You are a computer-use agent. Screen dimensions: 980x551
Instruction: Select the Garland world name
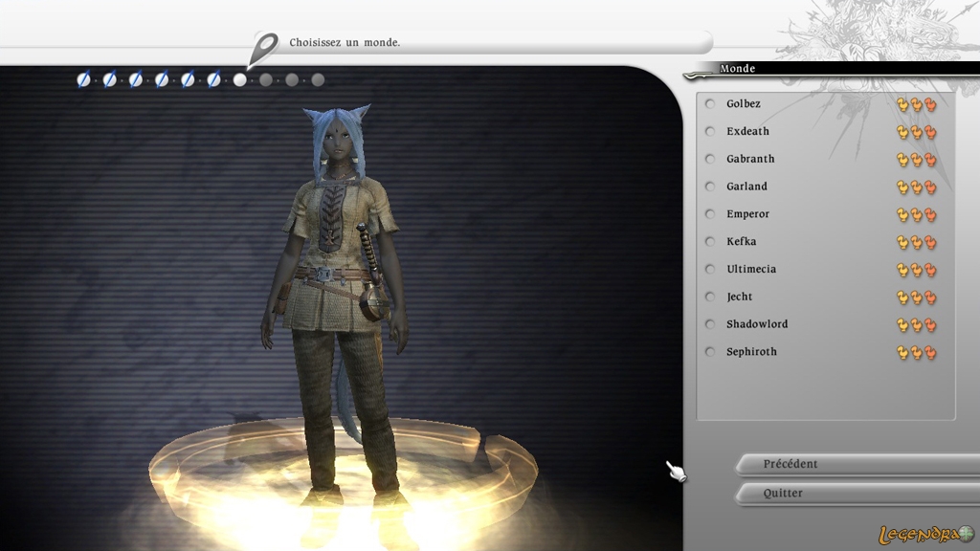[746, 187]
